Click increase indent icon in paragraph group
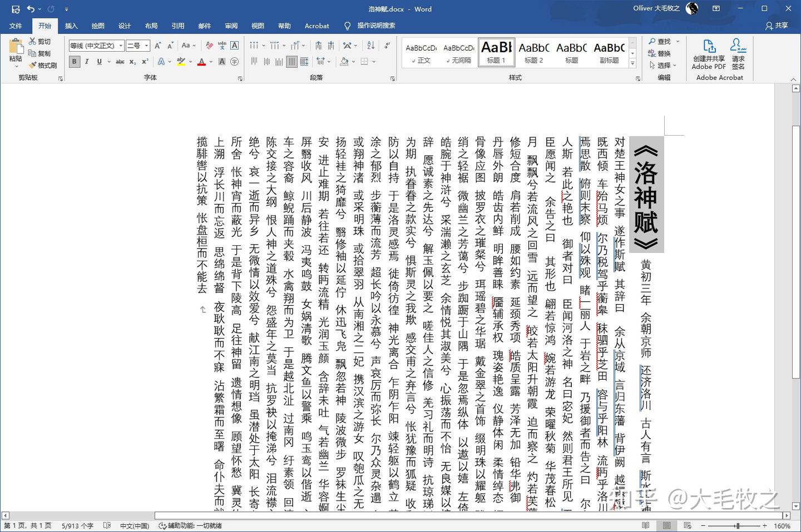Viewport: 801px width, 532px height. (x=331, y=46)
